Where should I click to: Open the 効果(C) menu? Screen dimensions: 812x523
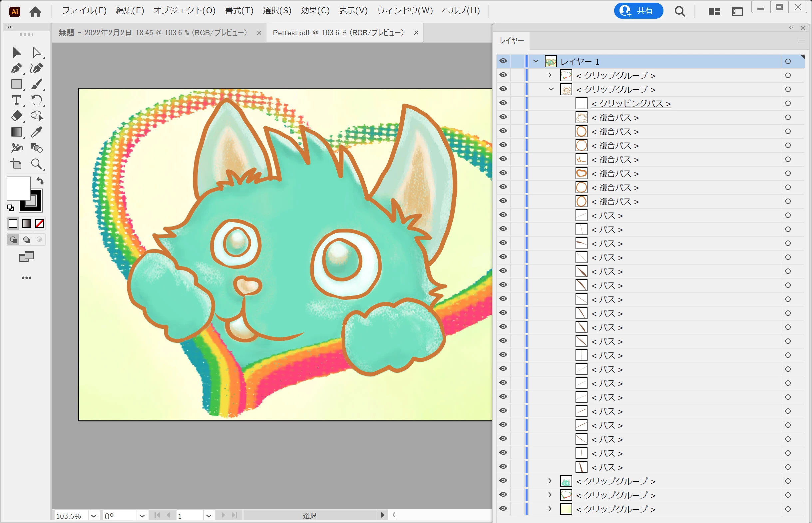315,11
